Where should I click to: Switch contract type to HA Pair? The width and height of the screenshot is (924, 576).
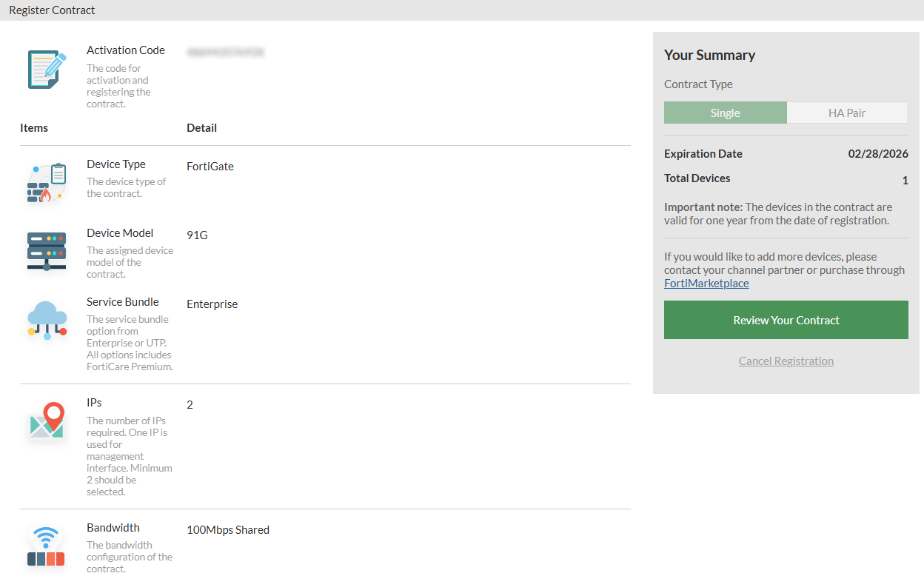coord(847,113)
